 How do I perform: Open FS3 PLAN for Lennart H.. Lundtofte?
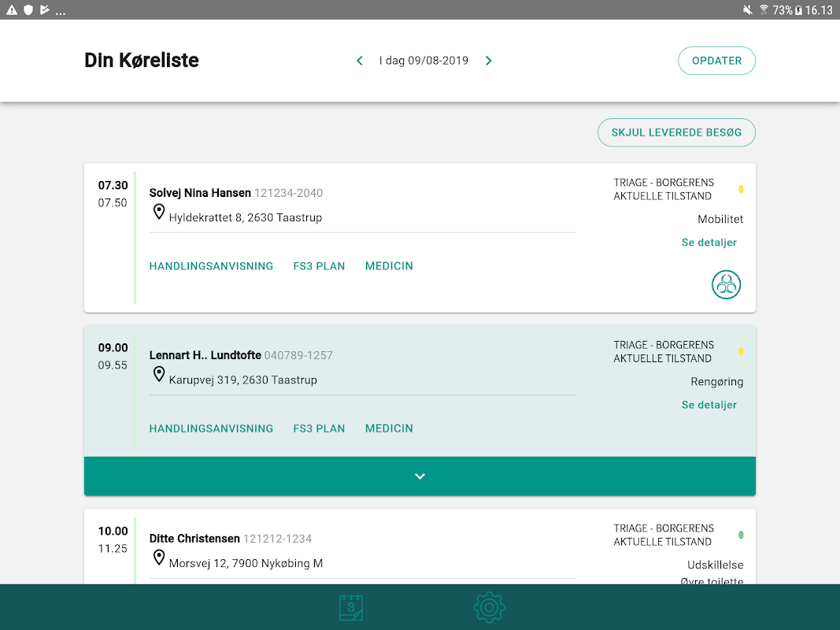click(319, 428)
